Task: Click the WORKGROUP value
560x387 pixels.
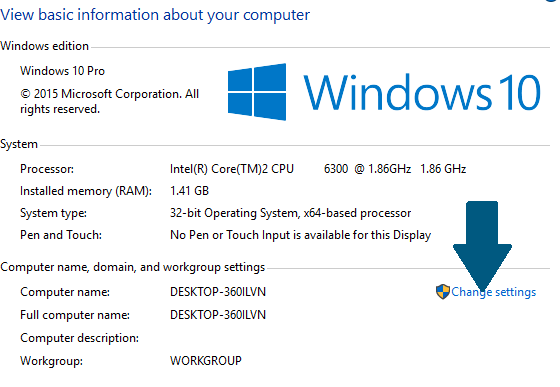Action: [x=206, y=361]
